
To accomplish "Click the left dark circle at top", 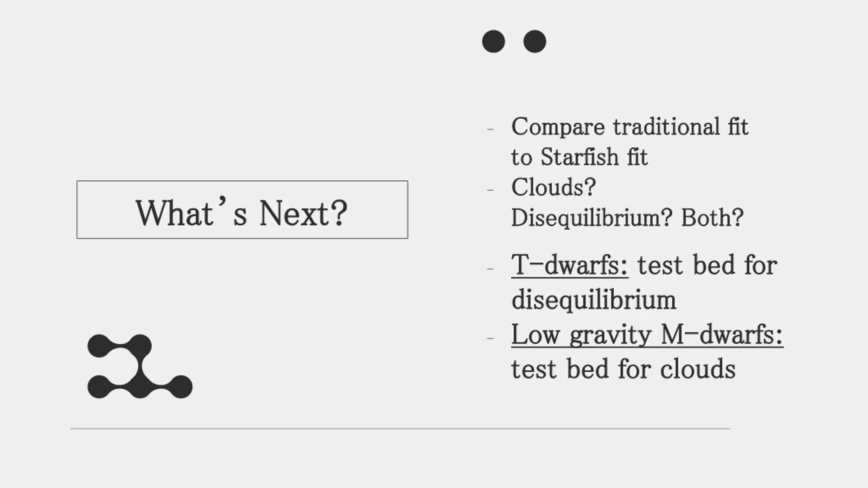I will point(493,41).
